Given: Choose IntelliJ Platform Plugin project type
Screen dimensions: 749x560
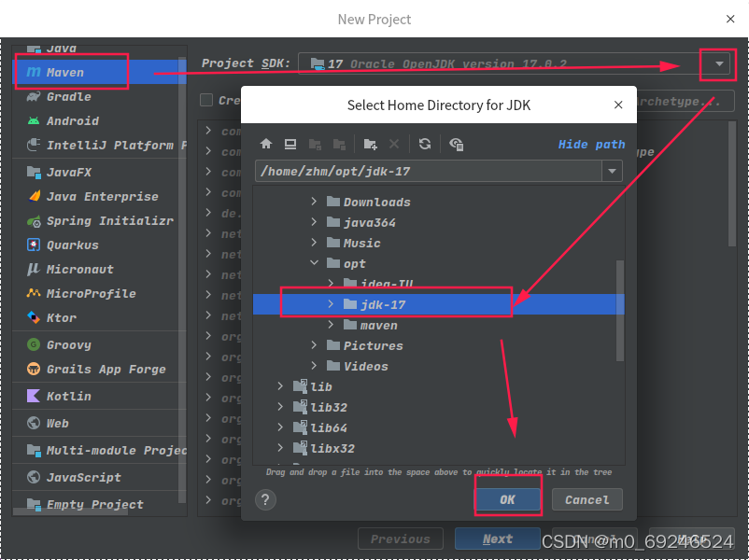Looking at the screenshot, I should [99, 145].
